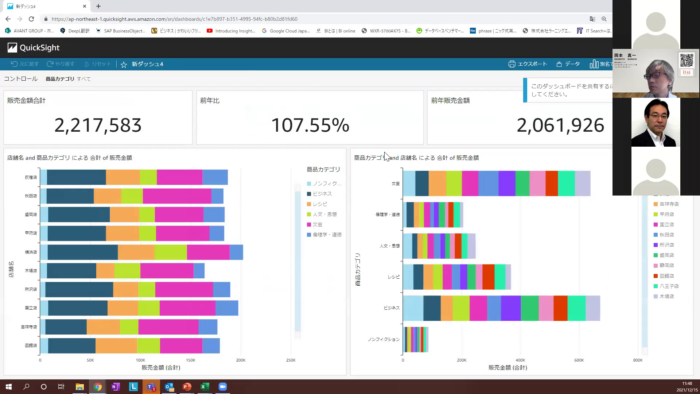The width and height of the screenshot is (700, 394).
Task: Reload the page in the browser
Action: [x=31, y=19]
